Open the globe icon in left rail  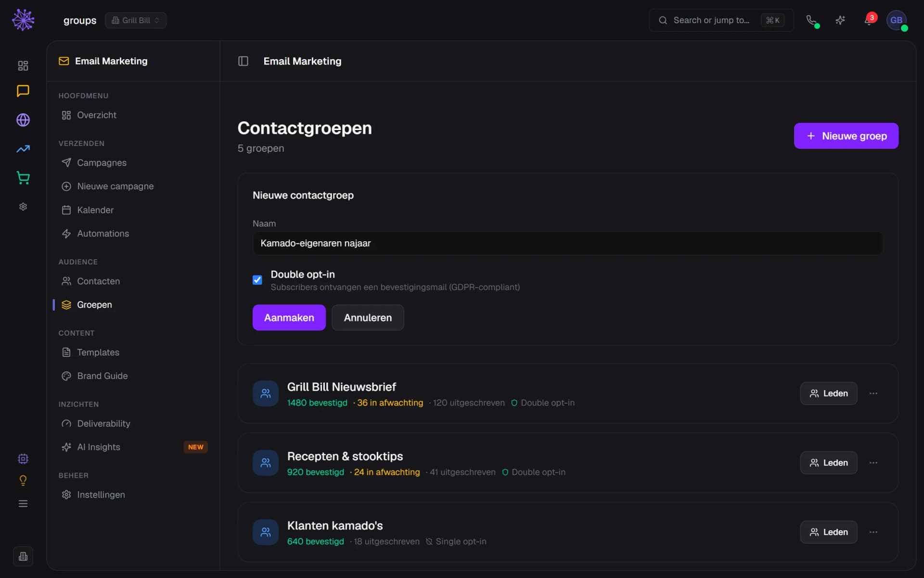coord(23,120)
